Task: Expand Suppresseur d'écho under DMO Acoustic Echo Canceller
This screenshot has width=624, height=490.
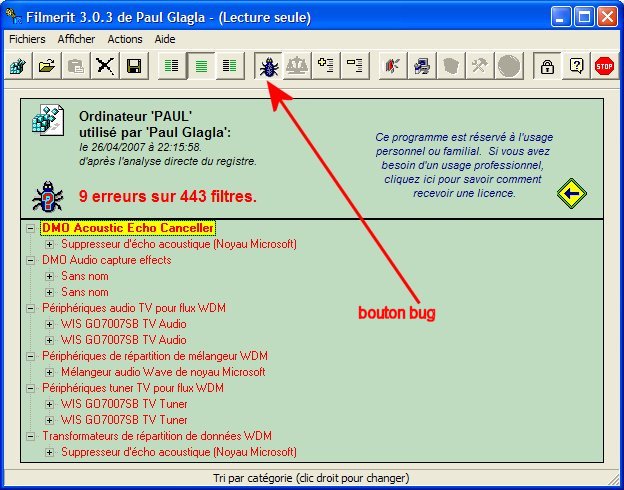Action: pos(49,244)
